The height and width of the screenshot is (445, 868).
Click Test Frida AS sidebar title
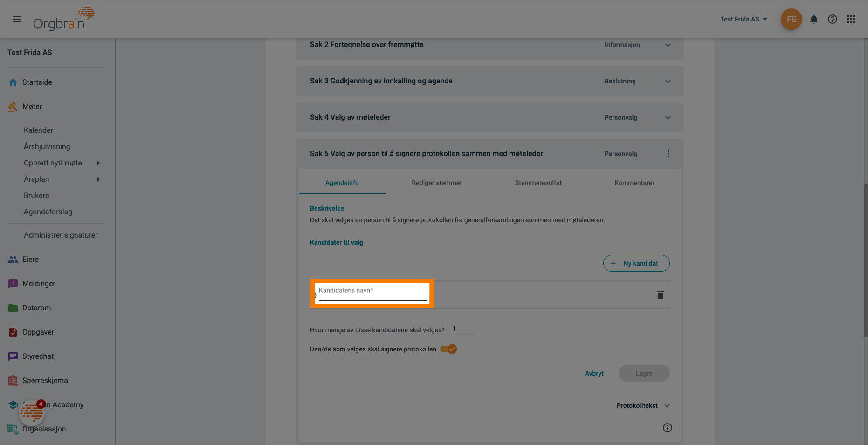coord(30,53)
